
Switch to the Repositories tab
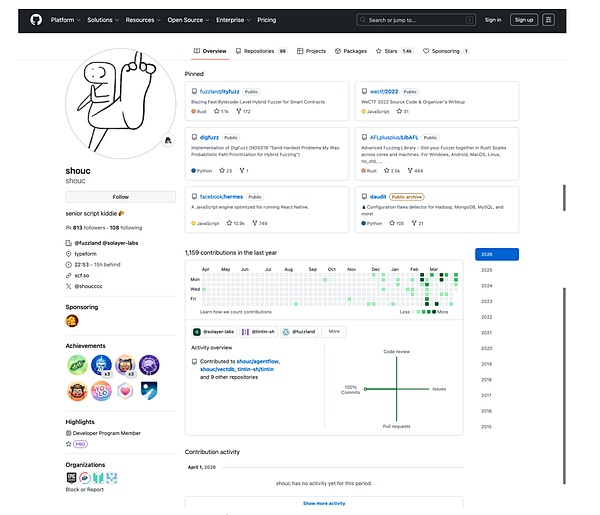pyautogui.click(x=262, y=50)
